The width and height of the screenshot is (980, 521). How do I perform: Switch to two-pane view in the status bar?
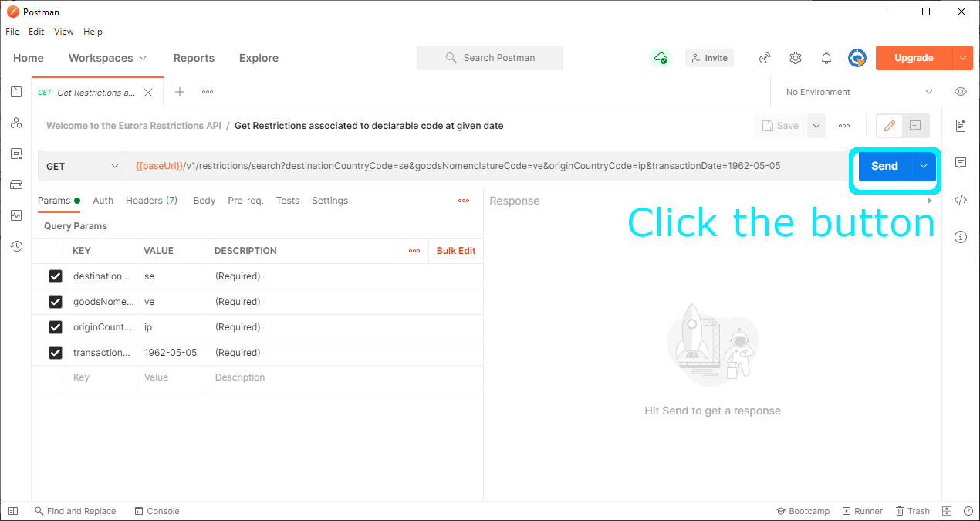[x=947, y=511]
